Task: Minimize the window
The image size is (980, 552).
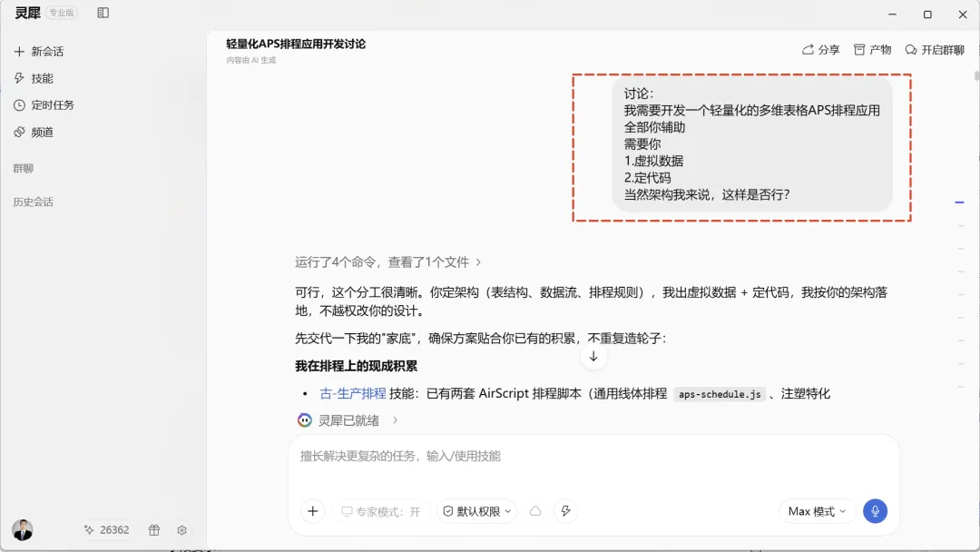Action: point(893,14)
